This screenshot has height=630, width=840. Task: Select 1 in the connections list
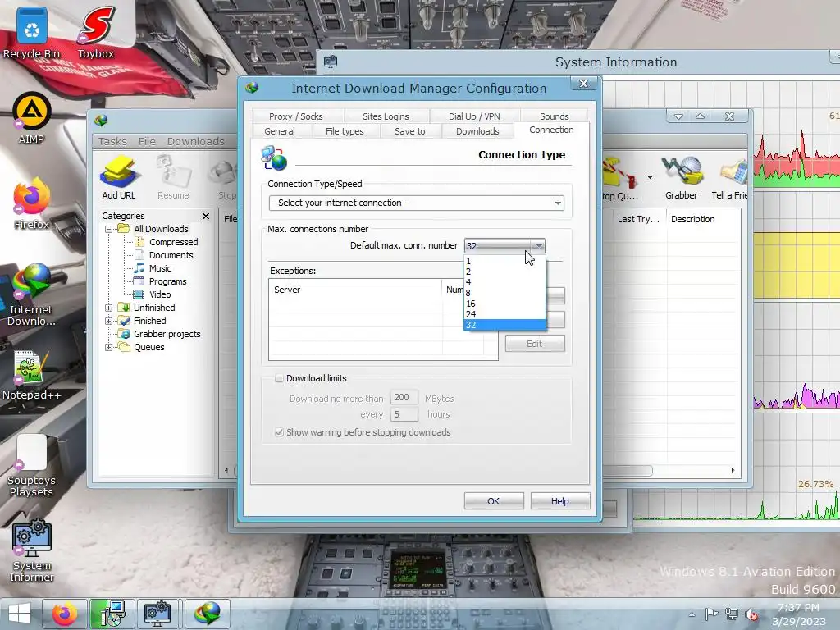(504, 261)
